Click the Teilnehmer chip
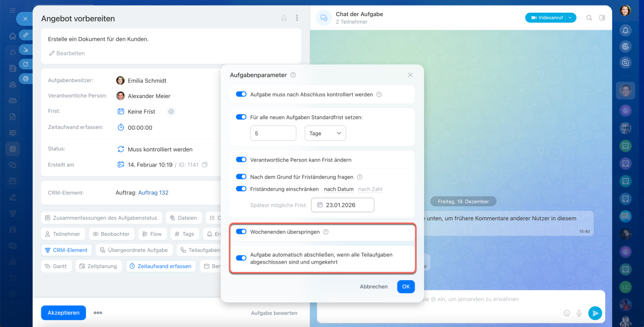This screenshot has width=644, height=327. [x=63, y=234]
